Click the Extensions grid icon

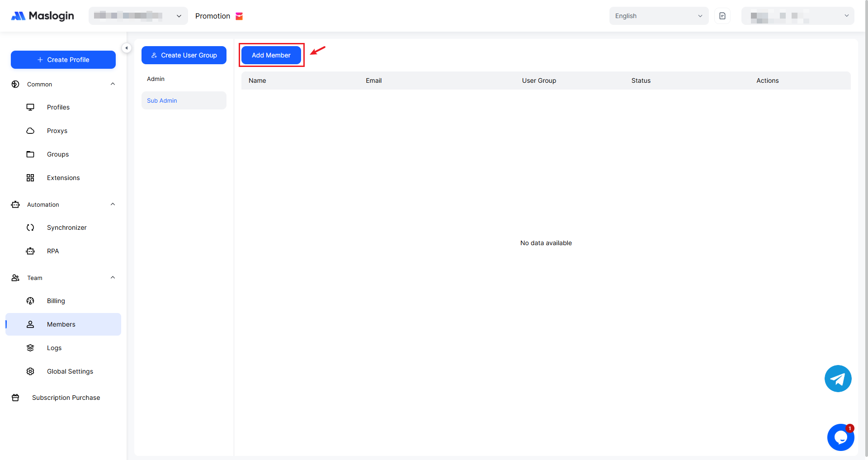[x=30, y=178]
